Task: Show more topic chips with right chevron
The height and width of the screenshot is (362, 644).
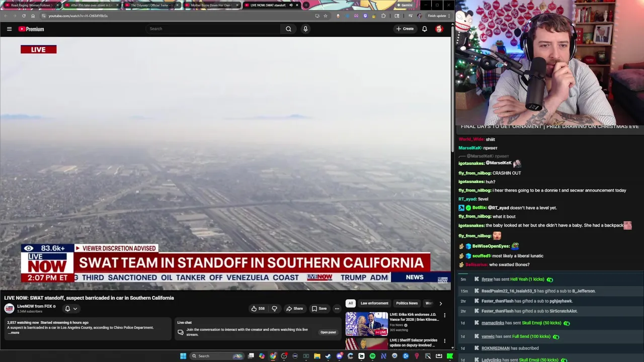Action: (440, 303)
